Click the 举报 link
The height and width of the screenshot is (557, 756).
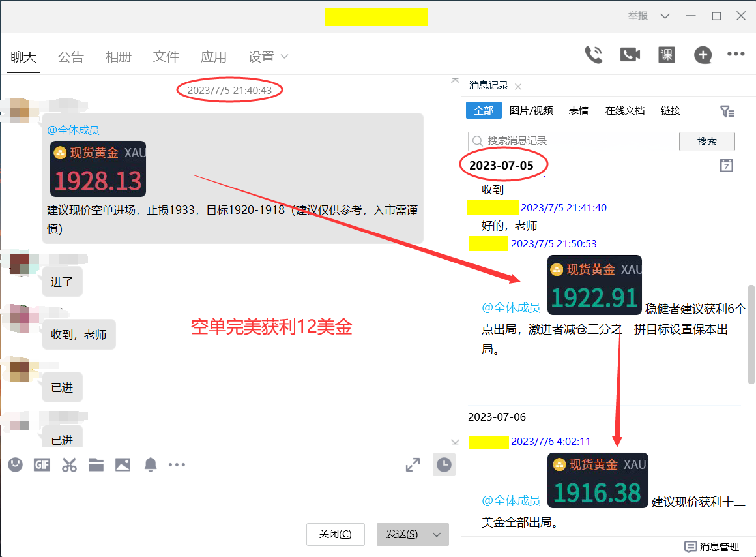coord(637,16)
